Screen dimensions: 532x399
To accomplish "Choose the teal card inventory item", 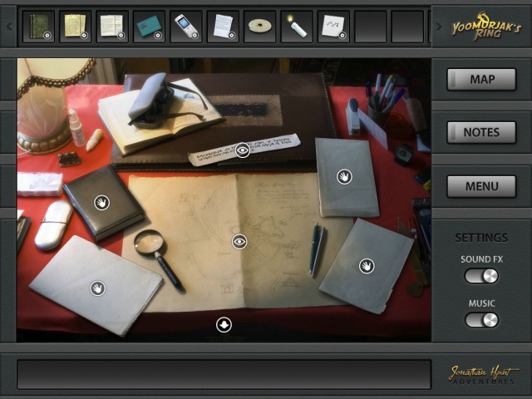I will pos(150,27).
